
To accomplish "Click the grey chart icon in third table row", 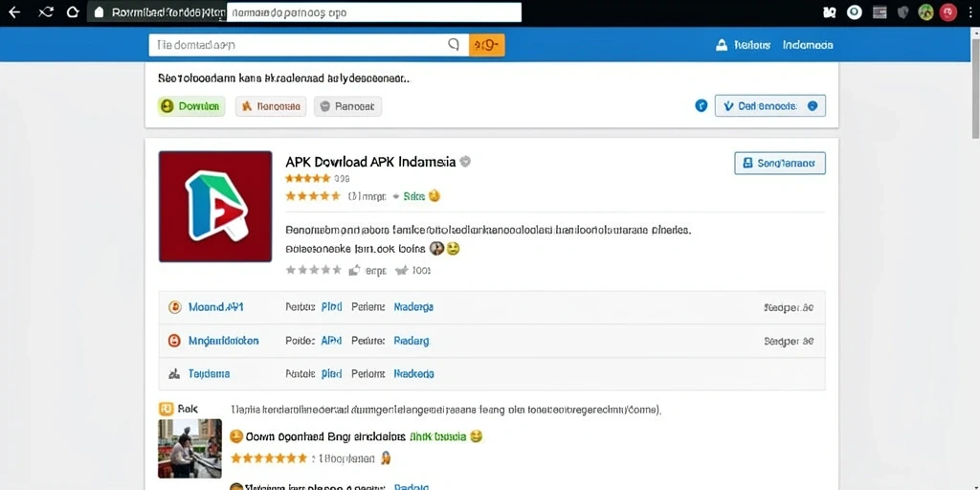I will pyautogui.click(x=175, y=374).
